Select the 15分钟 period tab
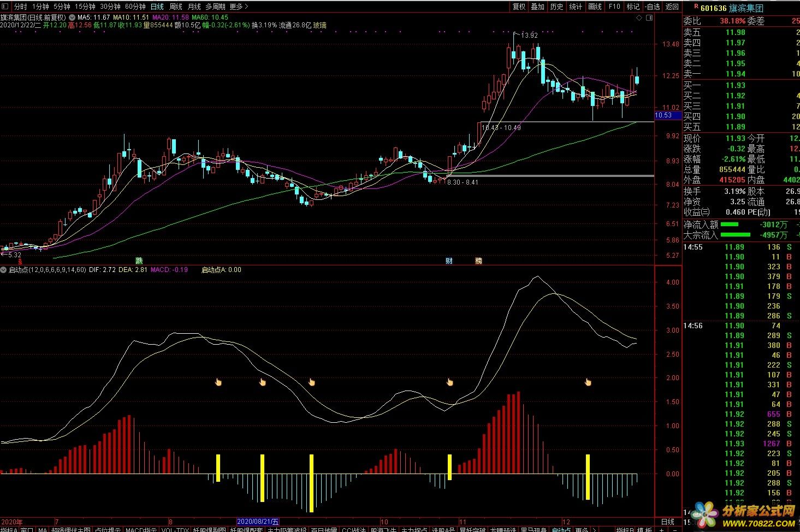Viewport: 800px width, 532px height. [x=85, y=7]
